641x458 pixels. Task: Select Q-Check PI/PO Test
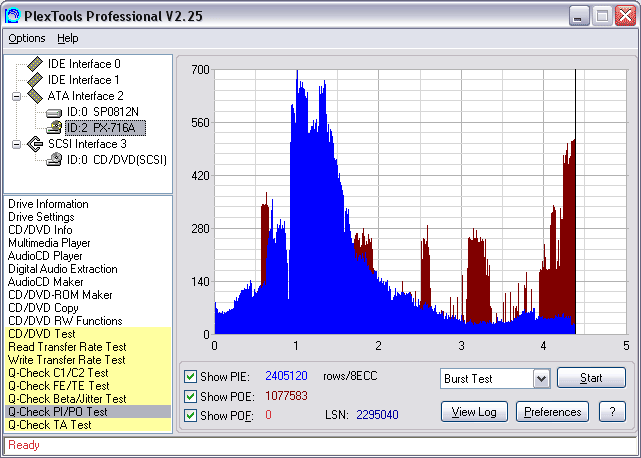[x=88, y=412]
